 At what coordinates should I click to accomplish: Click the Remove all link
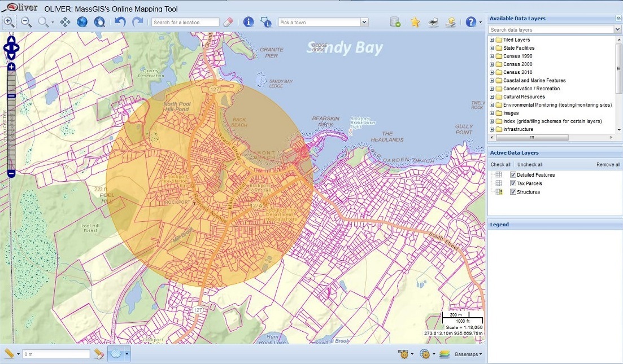coord(608,165)
